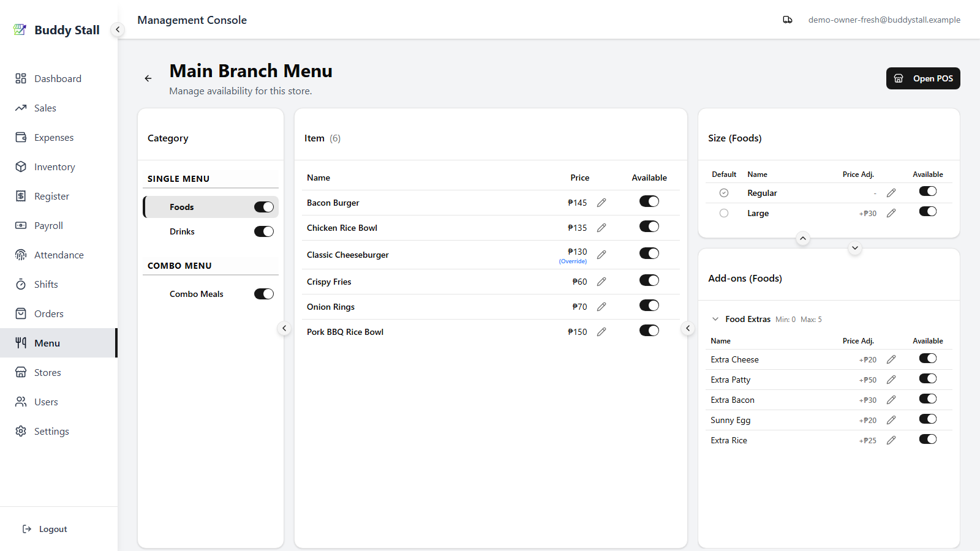Toggle the Combo Meals category availability

[264, 294]
